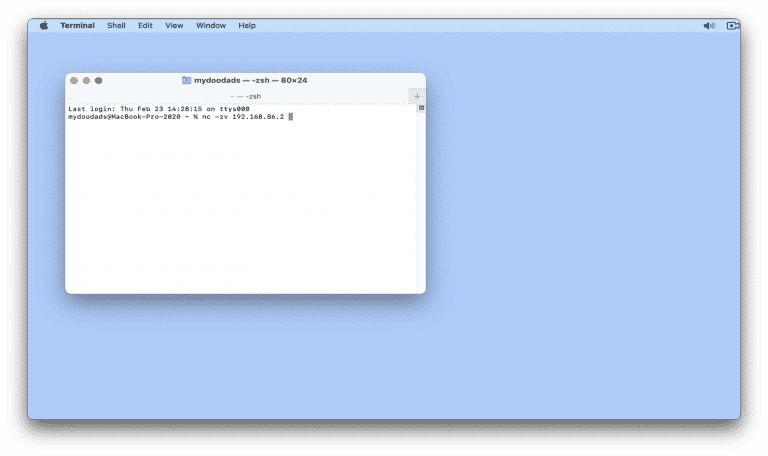Select the -zsh tab
This screenshot has height=456, width=768.
(x=245, y=96)
